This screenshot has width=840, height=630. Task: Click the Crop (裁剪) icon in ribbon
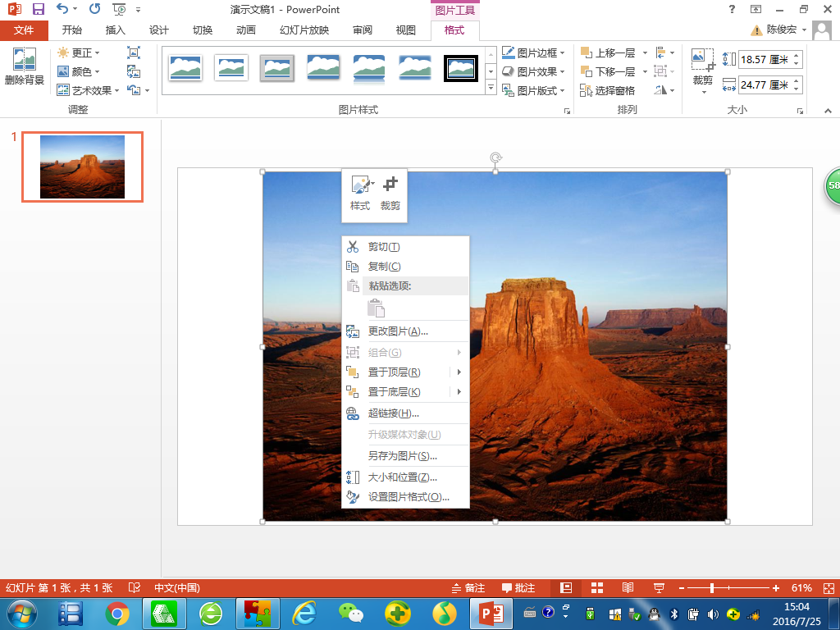click(703, 61)
